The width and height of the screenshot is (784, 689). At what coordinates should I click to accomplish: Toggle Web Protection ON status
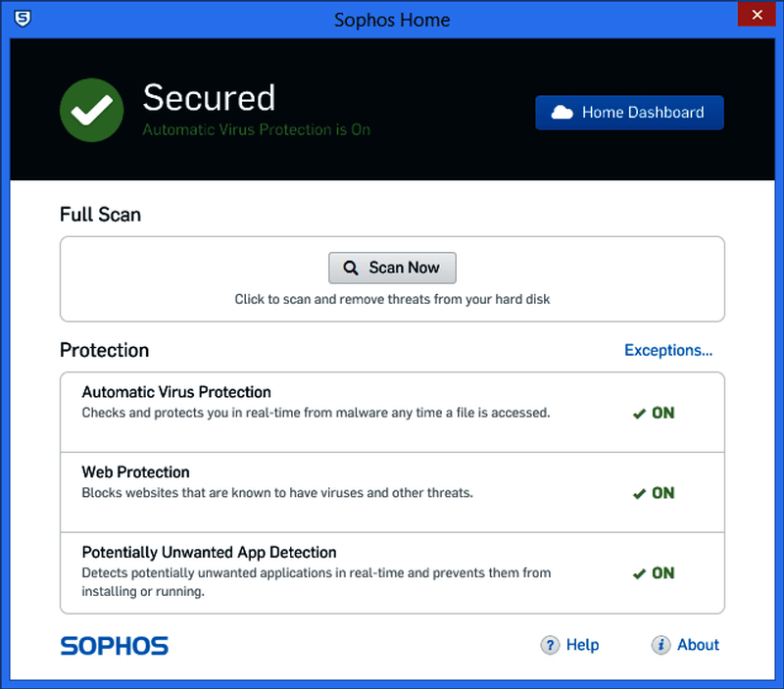point(654,493)
